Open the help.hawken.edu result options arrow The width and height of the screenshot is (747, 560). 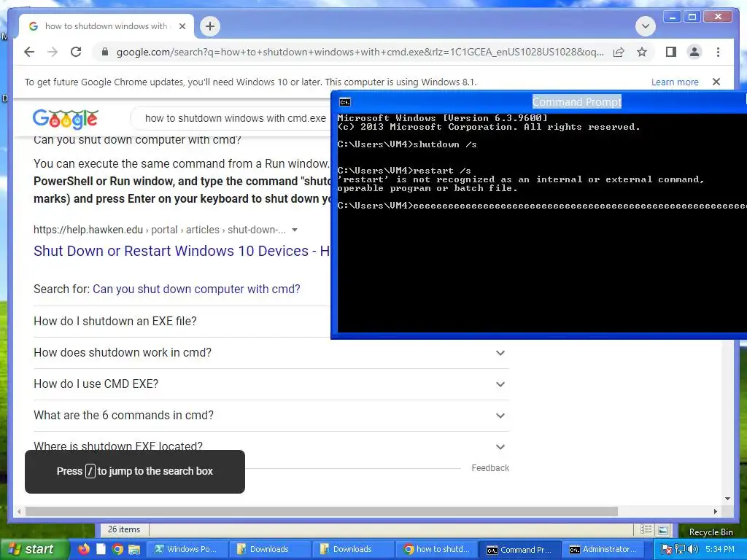pos(295,230)
